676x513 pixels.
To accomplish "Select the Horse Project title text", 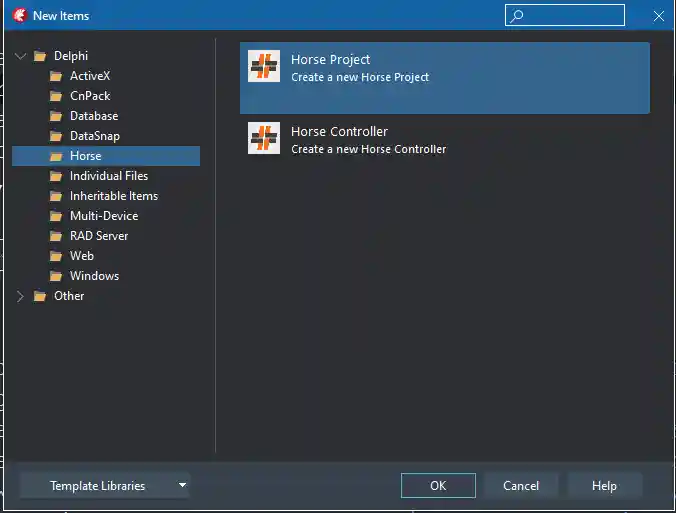I will click(x=330, y=59).
